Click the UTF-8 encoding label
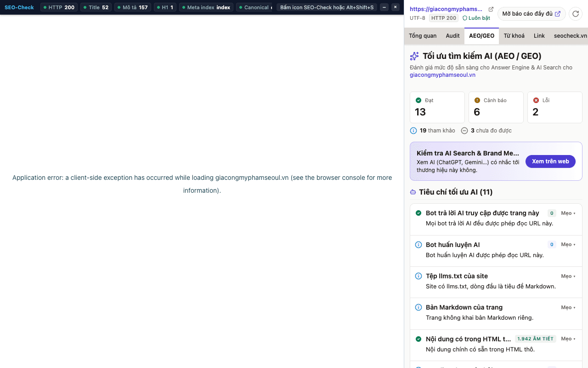 418,18
